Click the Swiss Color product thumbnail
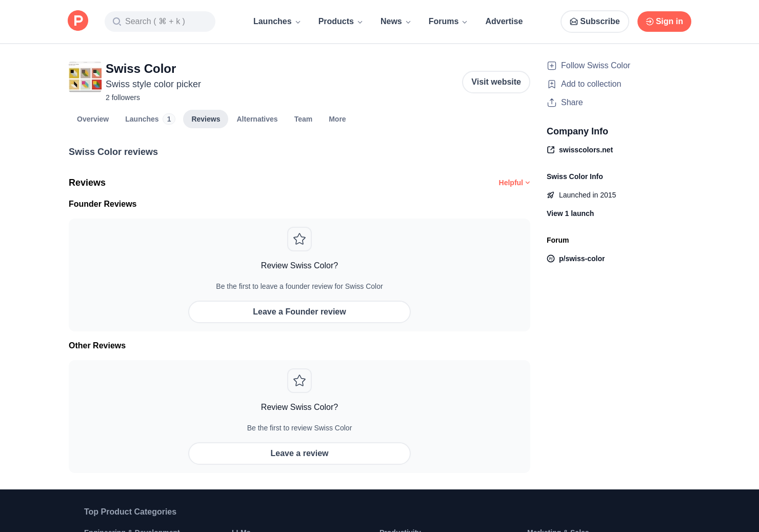This screenshot has width=759, height=532. 85,77
